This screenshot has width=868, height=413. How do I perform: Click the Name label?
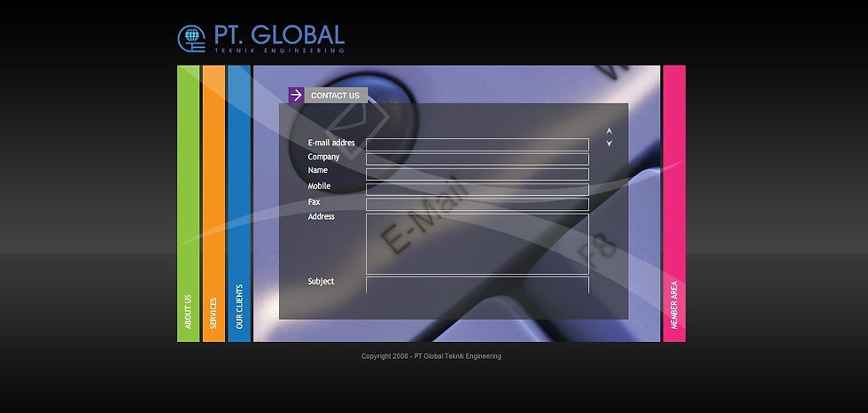pyautogui.click(x=318, y=170)
